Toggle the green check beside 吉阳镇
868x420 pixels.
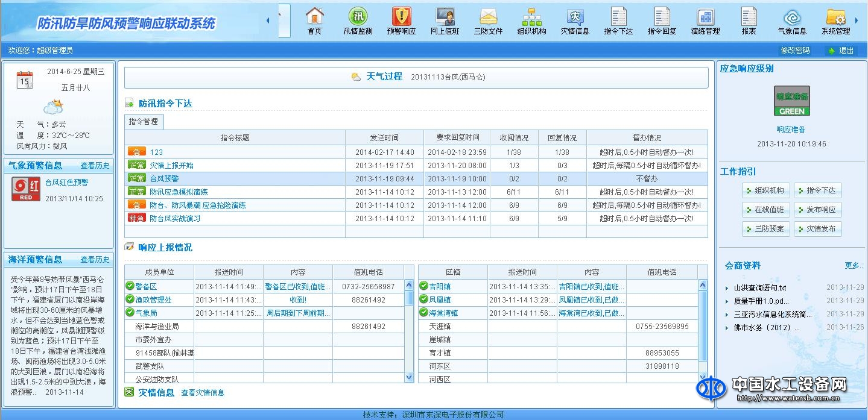pyautogui.click(x=423, y=286)
